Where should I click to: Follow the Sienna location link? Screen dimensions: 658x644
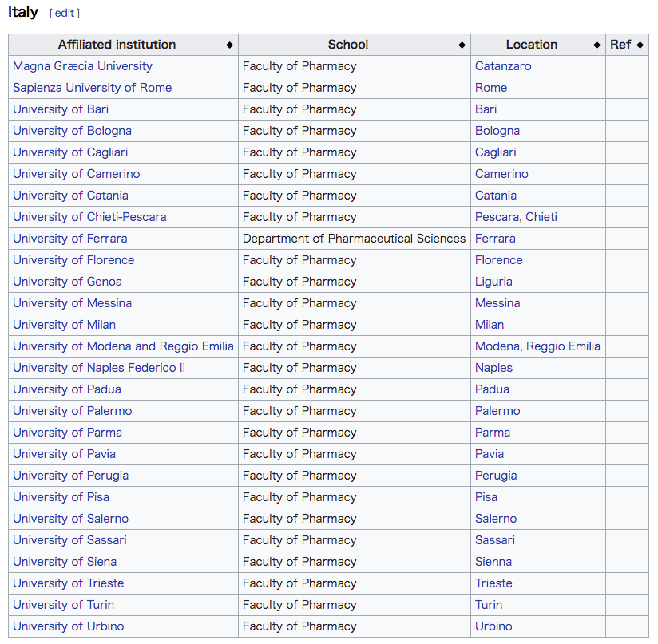pyautogui.click(x=493, y=561)
